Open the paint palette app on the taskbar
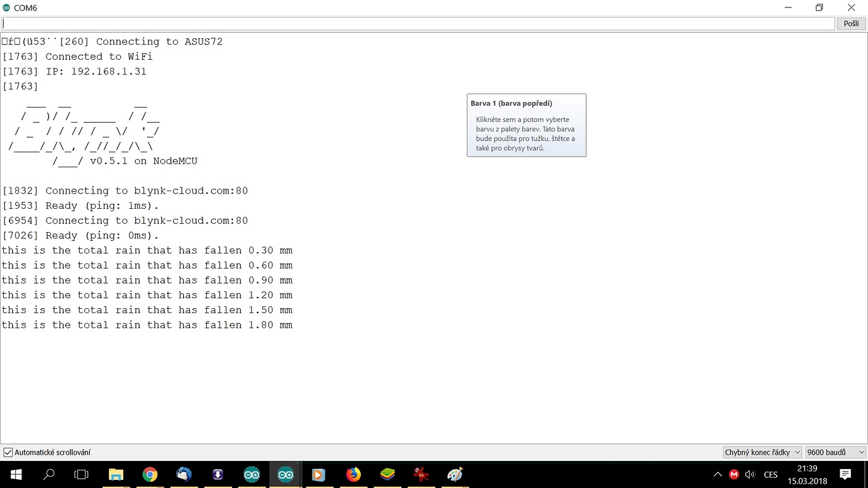The image size is (868, 488). [454, 475]
